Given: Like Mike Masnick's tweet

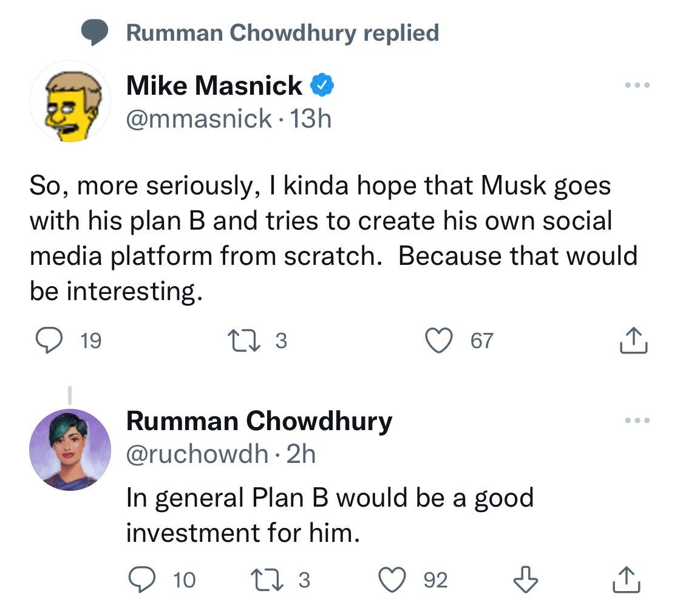Looking at the screenshot, I should [441, 340].
